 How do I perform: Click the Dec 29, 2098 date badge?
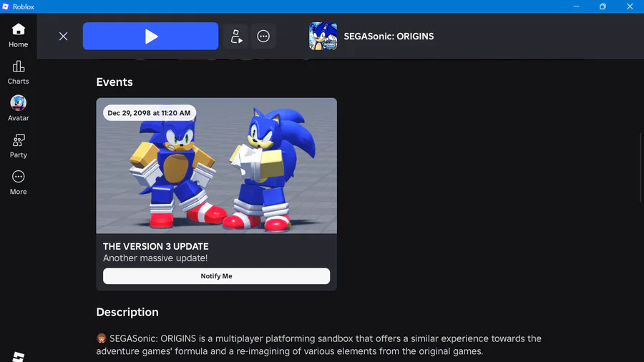point(149,113)
